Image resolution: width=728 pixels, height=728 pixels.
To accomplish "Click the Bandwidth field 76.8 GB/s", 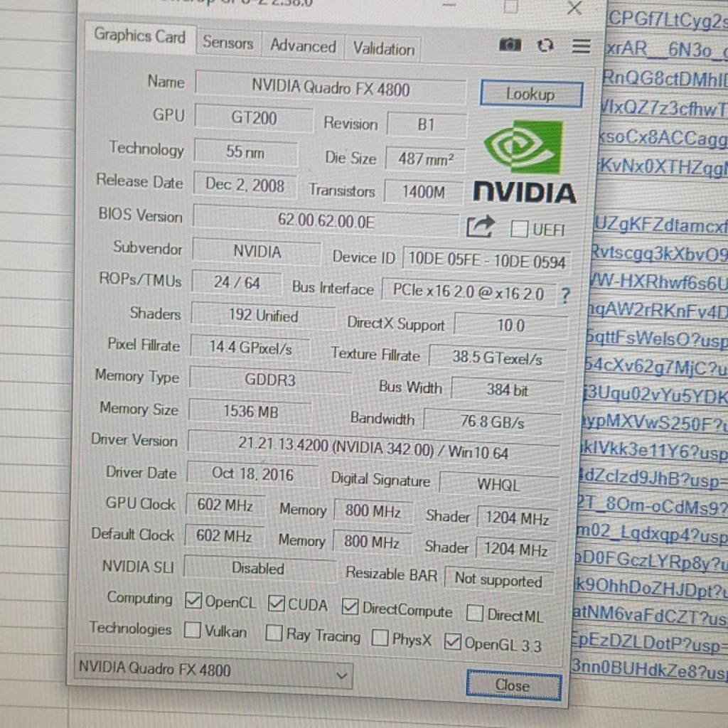I will (x=492, y=422).
